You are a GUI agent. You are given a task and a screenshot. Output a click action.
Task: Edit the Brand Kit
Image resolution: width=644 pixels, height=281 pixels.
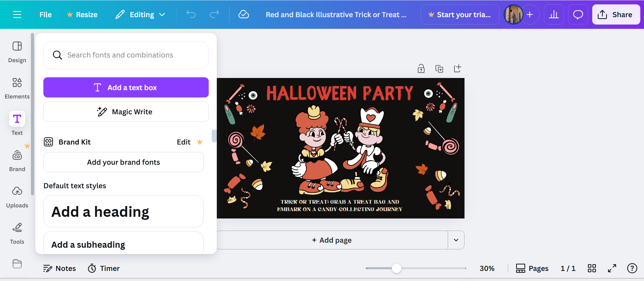pyautogui.click(x=184, y=142)
